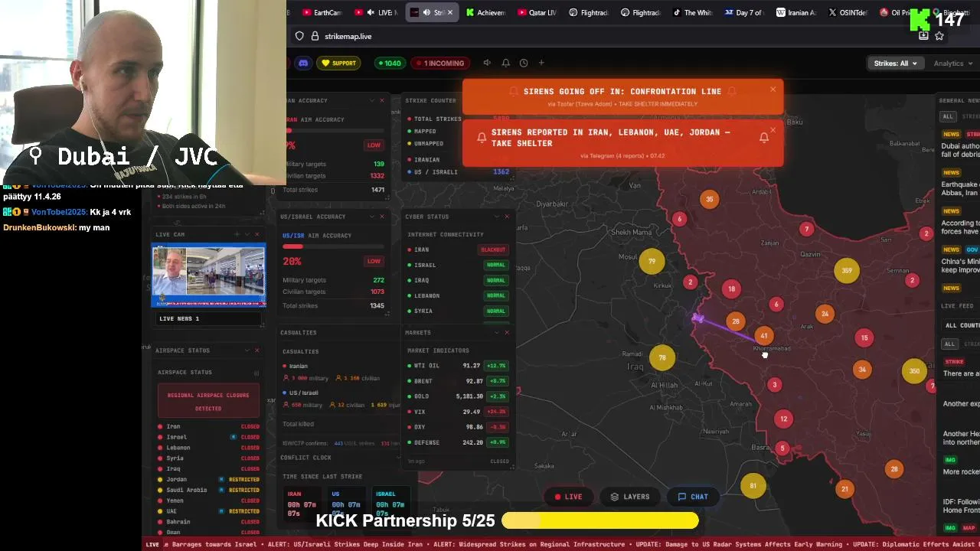
Task: Click the marker labeled 18 on the map
Action: coord(731,289)
